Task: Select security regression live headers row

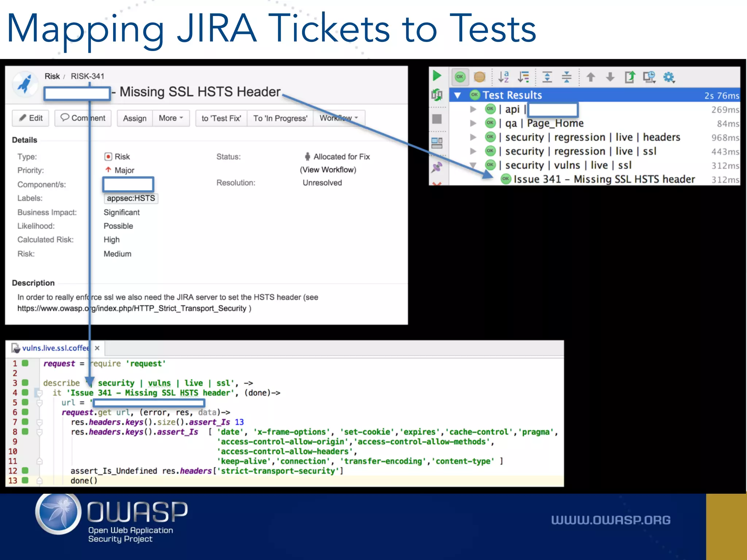Action: click(x=595, y=137)
